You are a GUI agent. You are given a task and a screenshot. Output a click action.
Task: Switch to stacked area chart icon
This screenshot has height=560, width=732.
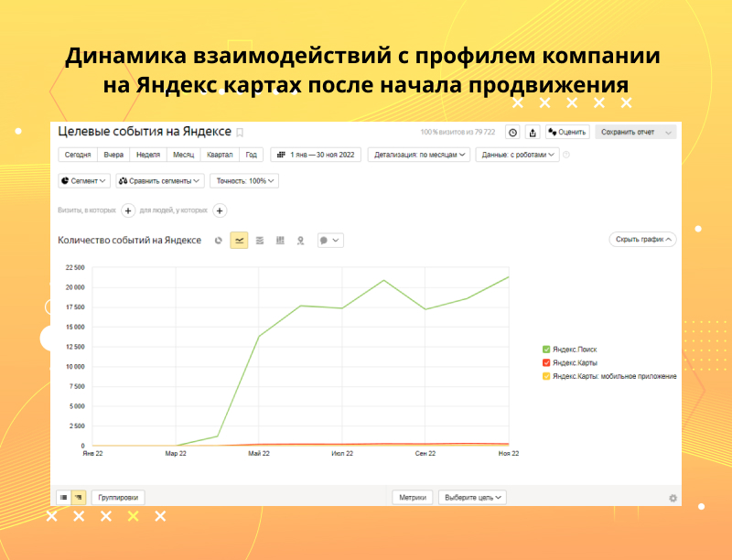pos(260,241)
